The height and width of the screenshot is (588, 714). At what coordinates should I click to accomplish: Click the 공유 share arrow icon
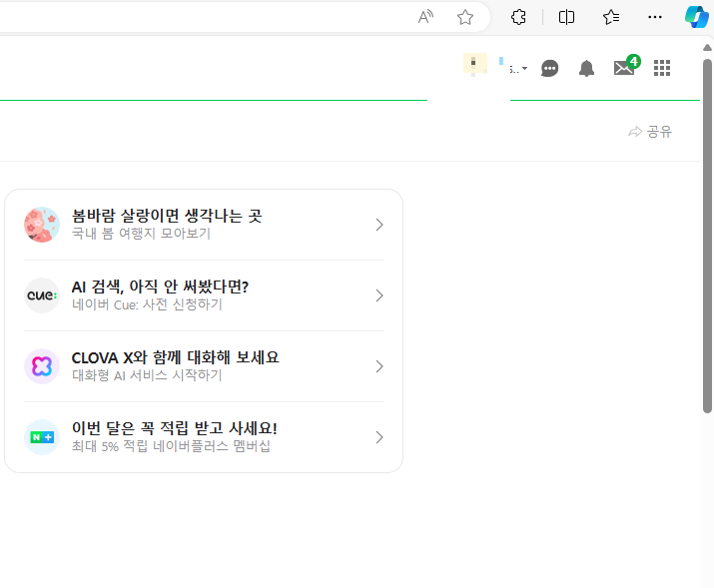(635, 132)
